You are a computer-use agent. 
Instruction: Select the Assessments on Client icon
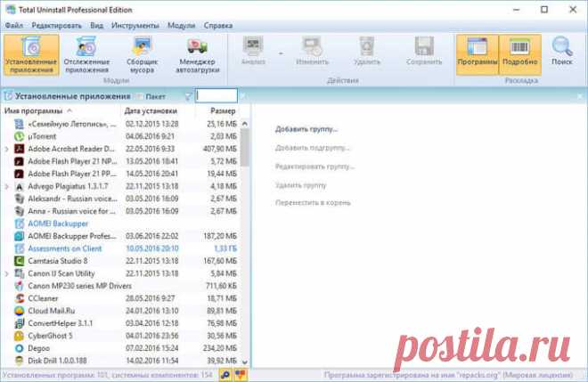click(19, 248)
